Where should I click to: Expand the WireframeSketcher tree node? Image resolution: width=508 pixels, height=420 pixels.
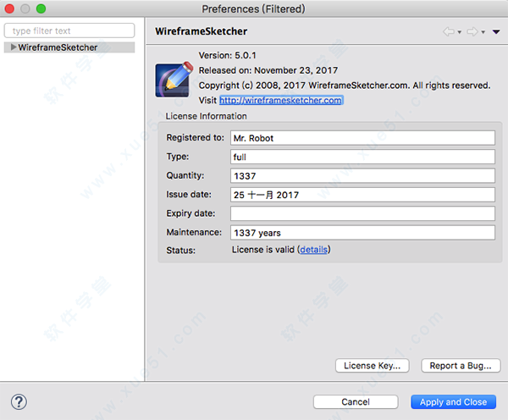pos(14,47)
